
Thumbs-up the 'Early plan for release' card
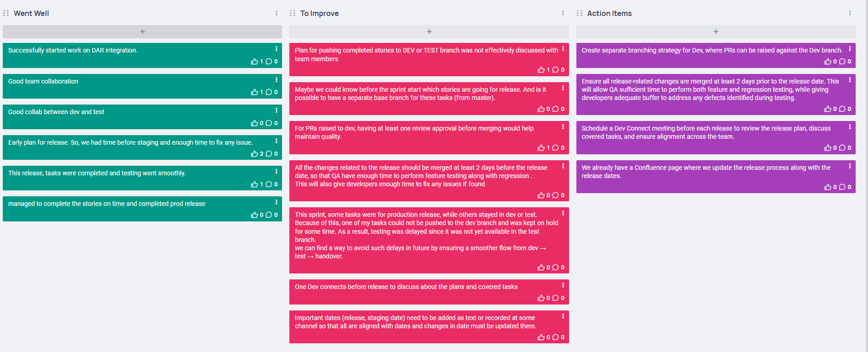[254, 154]
